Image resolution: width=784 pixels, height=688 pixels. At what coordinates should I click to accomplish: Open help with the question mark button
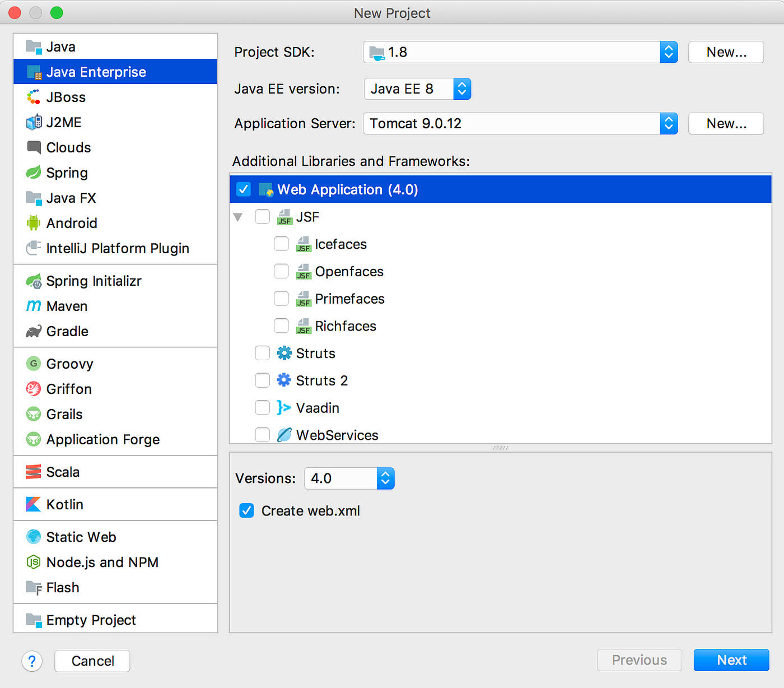(x=32, y=661)
